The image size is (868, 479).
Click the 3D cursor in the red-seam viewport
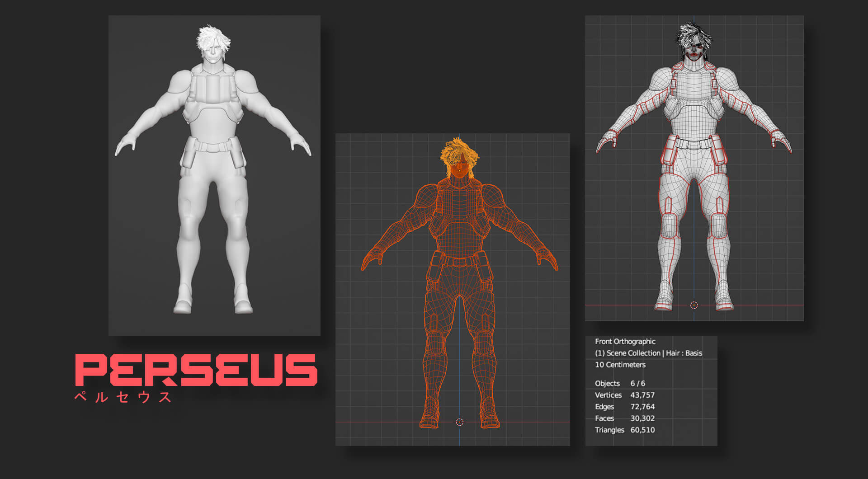click(694, 305)
